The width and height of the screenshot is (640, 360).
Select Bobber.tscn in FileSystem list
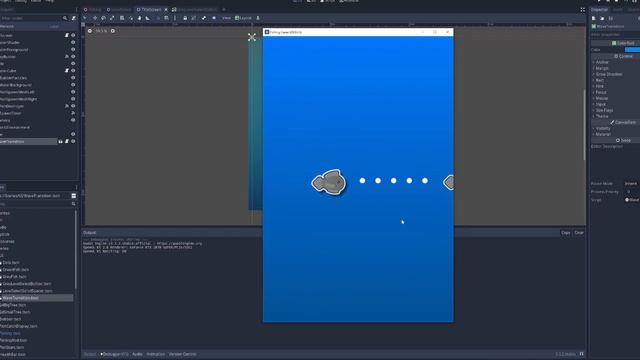point(11,319)
